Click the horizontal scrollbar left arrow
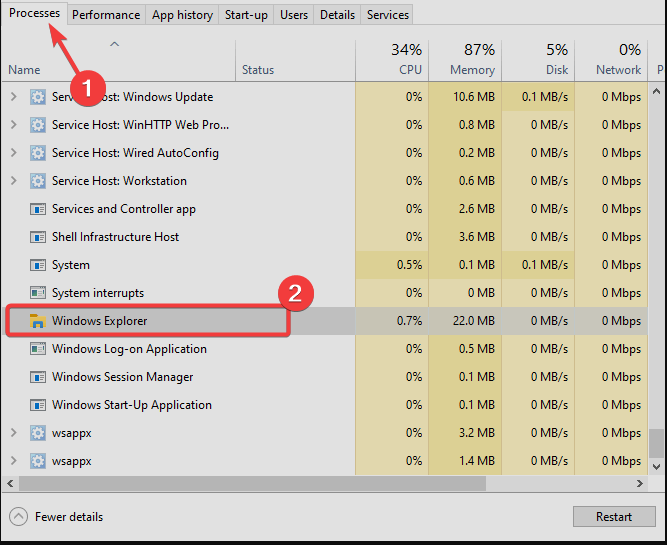Viewport: 667px width, 545px height. coord(10,484)
